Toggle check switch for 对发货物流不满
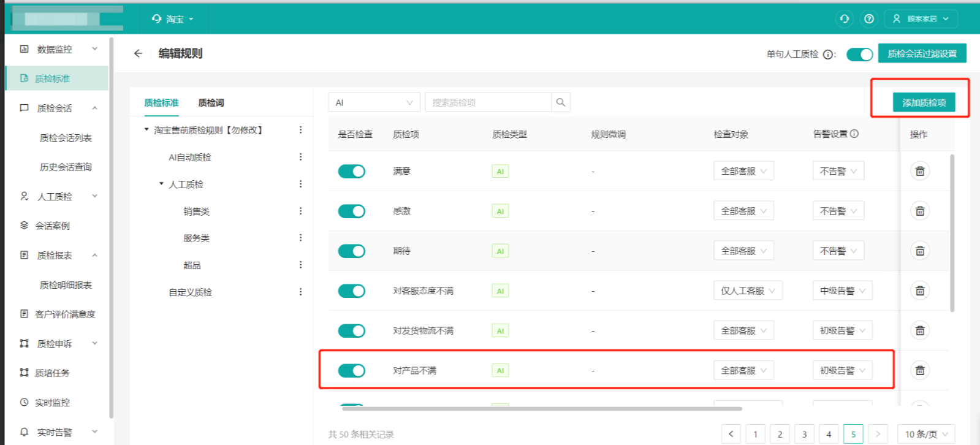This screenshot has height=445, width=980. tap(352, 330)
